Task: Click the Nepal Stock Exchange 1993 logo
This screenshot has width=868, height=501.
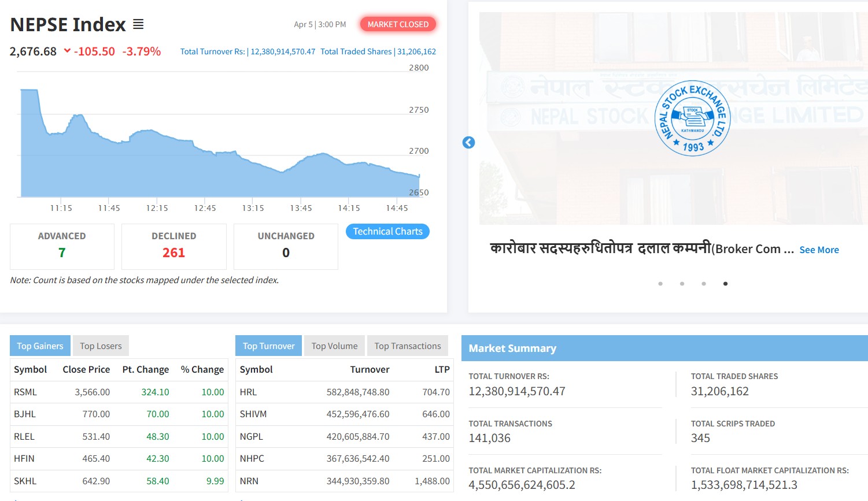Action: point(692,118)
